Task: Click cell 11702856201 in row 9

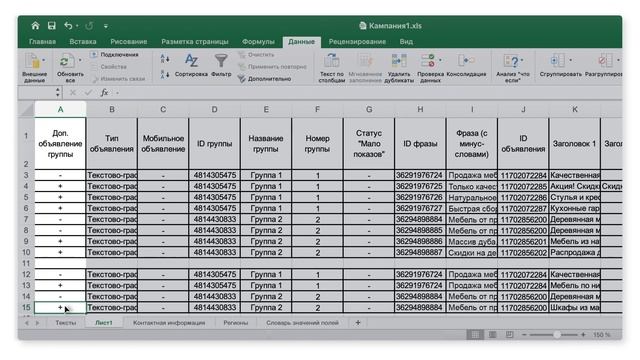Action: click(523, 242)
